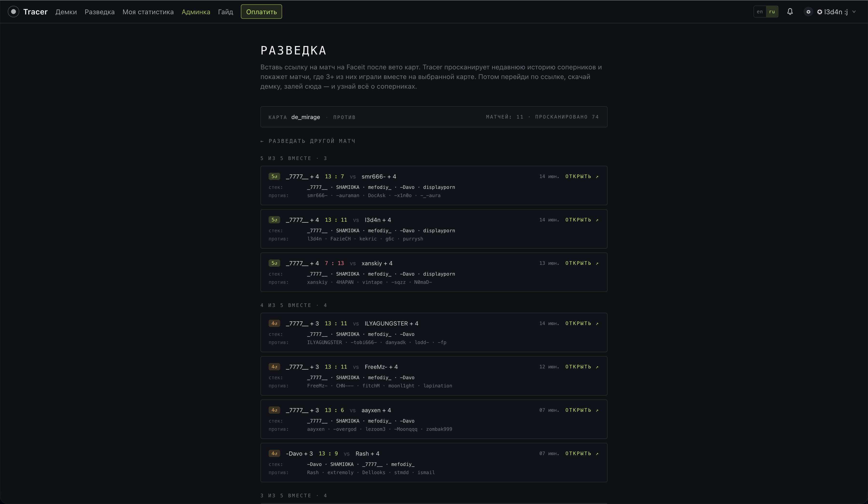Screen dimensions: 868x504
Task: Click Просканировано 74 text
Action: pos(567,117)
